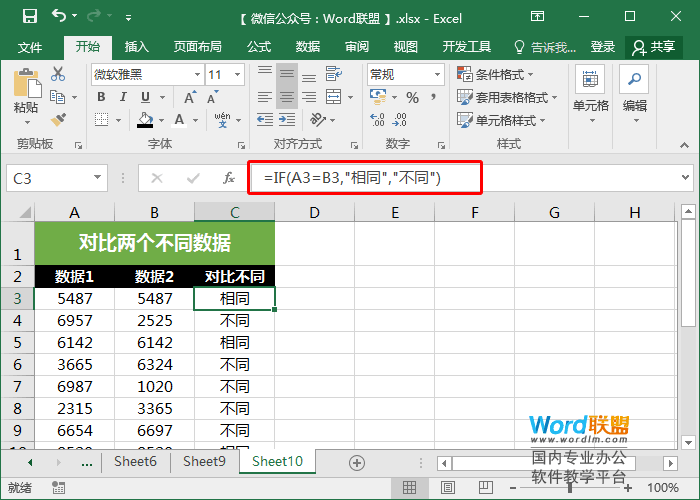Screen dimensions: 700x500
Task: Open the font name dropdown 微软雅黑
Action: (197, 75)
